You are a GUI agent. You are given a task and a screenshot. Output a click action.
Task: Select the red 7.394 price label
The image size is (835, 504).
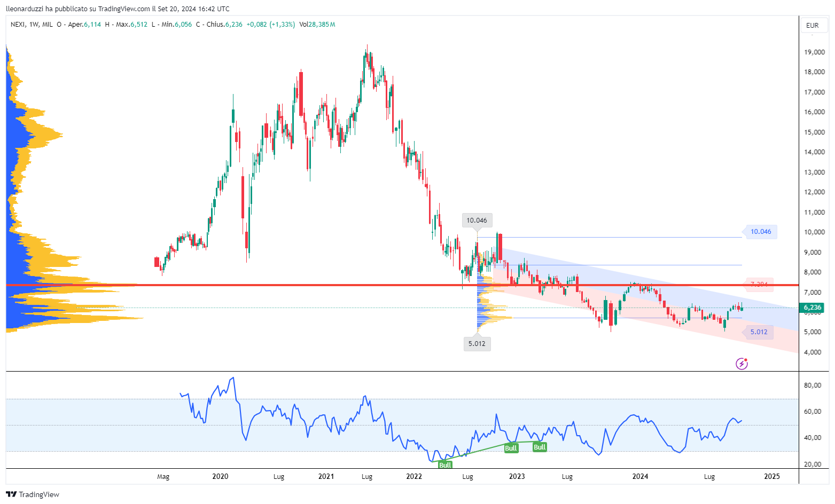759,284
